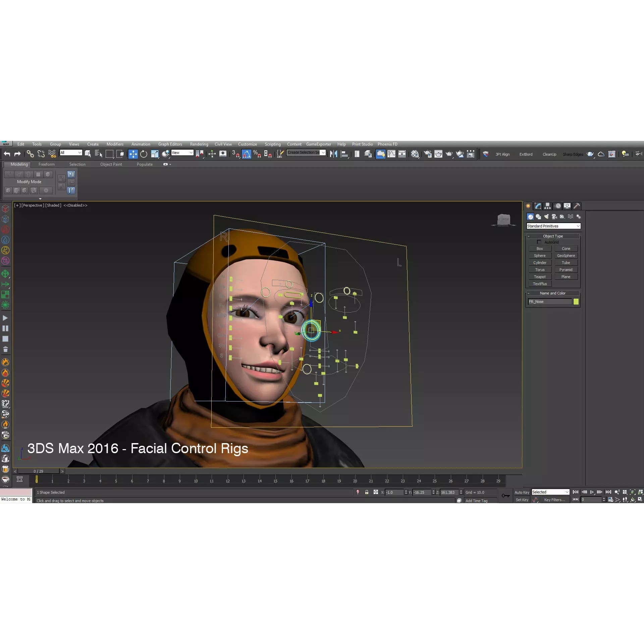Click the Box primitive button

[x=540, y=249]
